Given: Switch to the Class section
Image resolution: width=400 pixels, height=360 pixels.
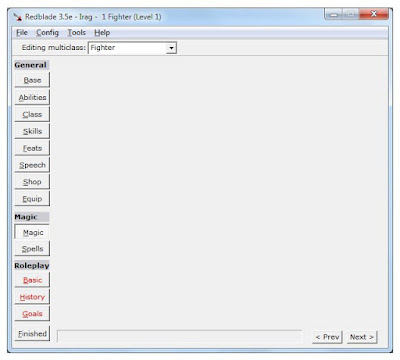Looking at the screenshot, I should (32, 114).
